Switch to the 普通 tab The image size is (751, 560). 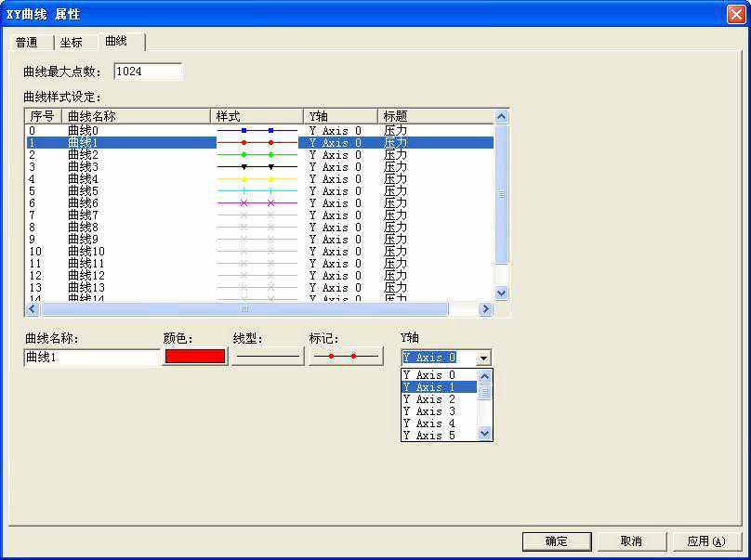coord(27,43)
